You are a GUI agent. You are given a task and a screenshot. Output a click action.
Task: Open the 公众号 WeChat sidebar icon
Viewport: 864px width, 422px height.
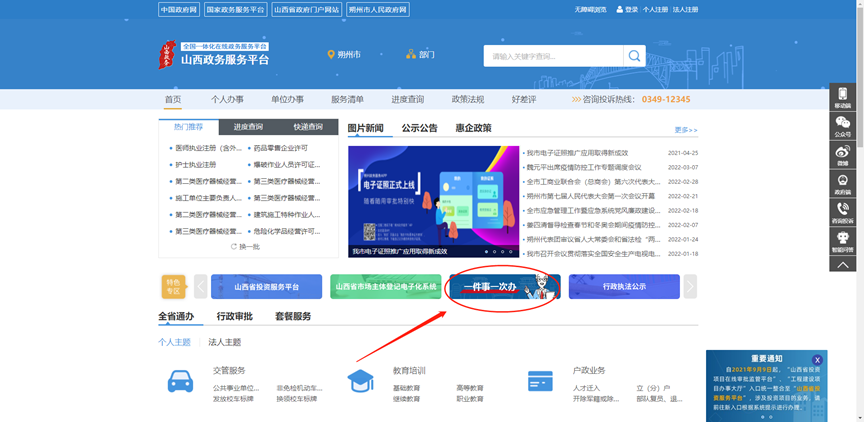tap(842, 126)
